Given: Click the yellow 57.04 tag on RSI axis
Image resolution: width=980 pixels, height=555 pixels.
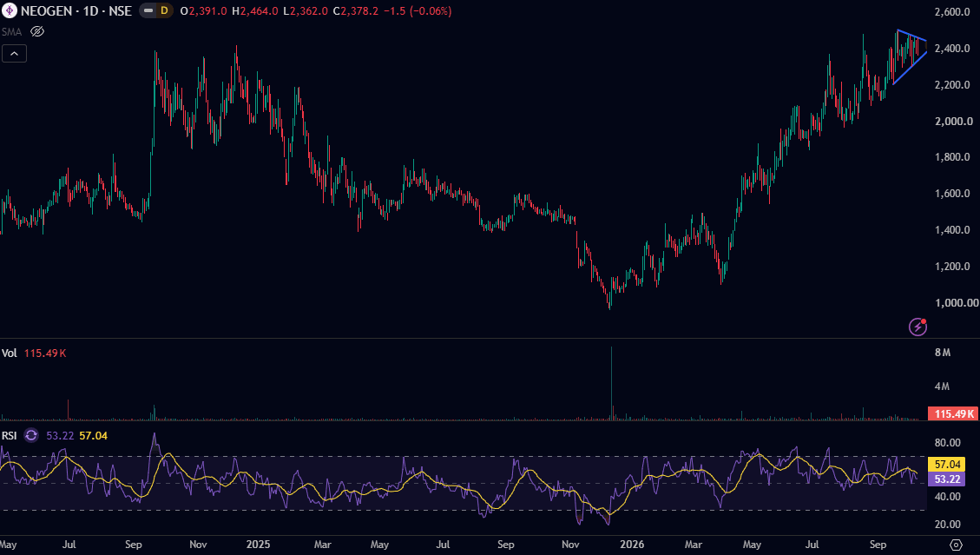Looking at the screenshot, I should [x=948, y=465].
